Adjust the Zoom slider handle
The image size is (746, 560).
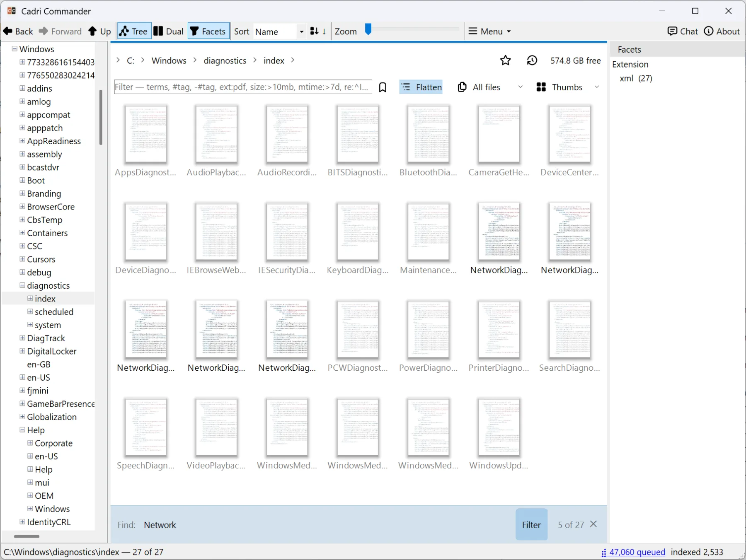[x=368, y=29]
